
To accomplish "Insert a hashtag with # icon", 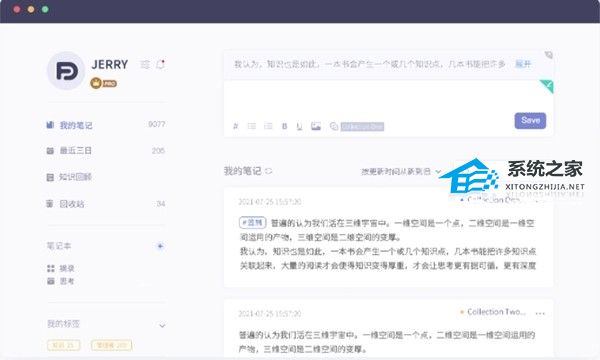I will pos(236,126).
